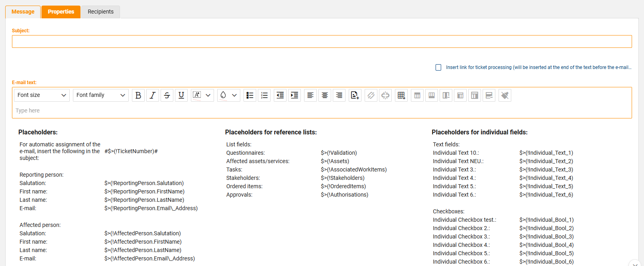
Task: Click the Individual Text NEU.: label
Action: coord(458,161)
